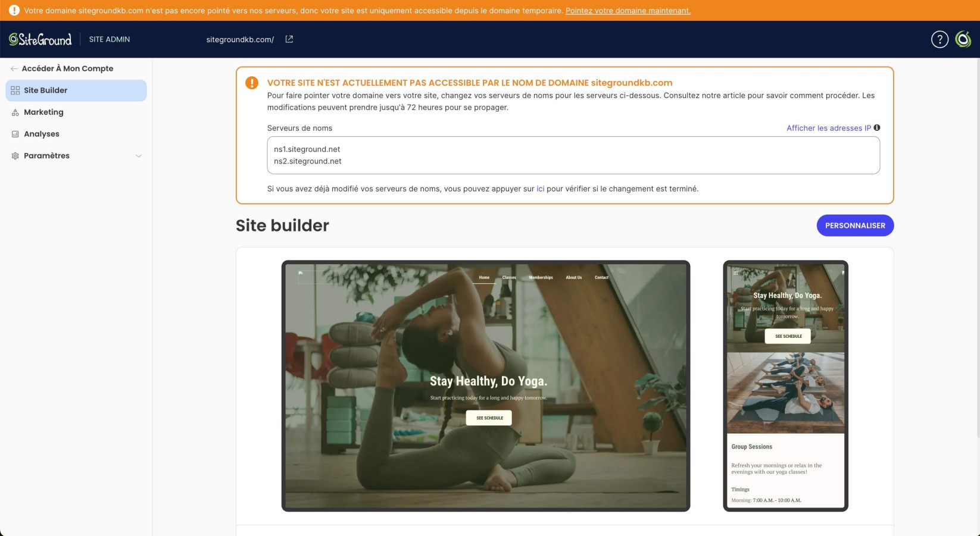The image size is (980, 536).
Task: Click the sitegroundkb.com/ site URL
Action: (x=240, y=39)
